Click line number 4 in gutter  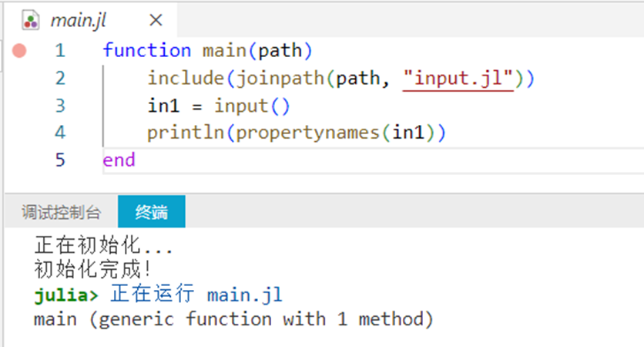pos(60,133)
